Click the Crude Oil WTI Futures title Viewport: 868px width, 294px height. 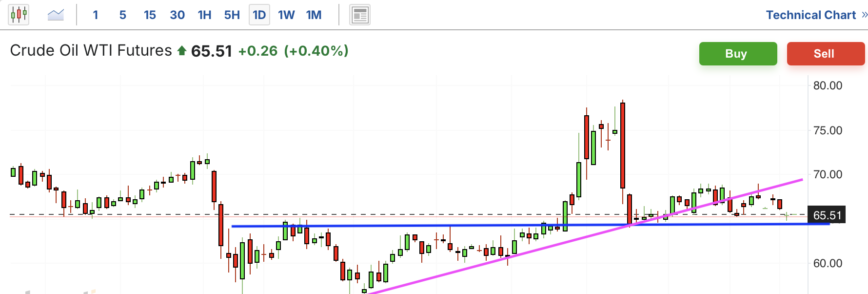pyautogui.click(x=91, y=50)
